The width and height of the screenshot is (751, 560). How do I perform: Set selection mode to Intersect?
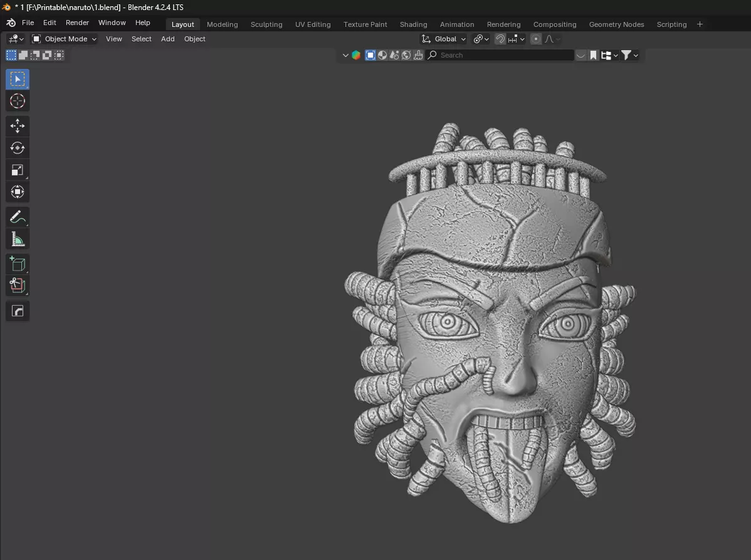59,55
